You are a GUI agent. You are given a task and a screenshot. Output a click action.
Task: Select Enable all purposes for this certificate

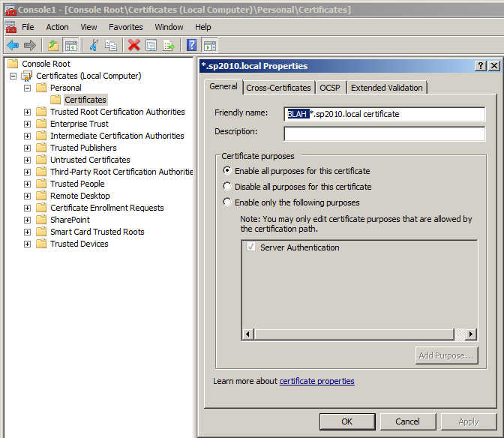point(227,171)
